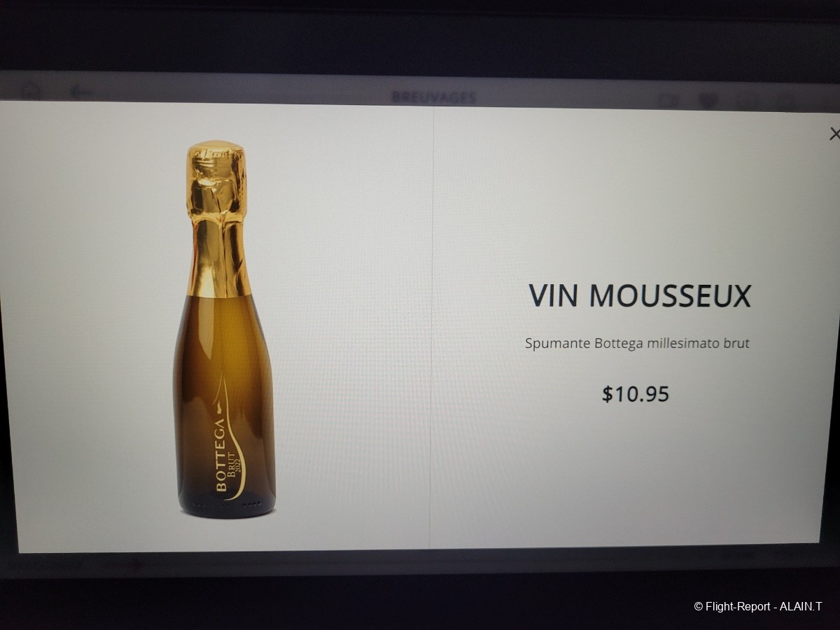Select the Vin Mousseux heading

point(639,296)
